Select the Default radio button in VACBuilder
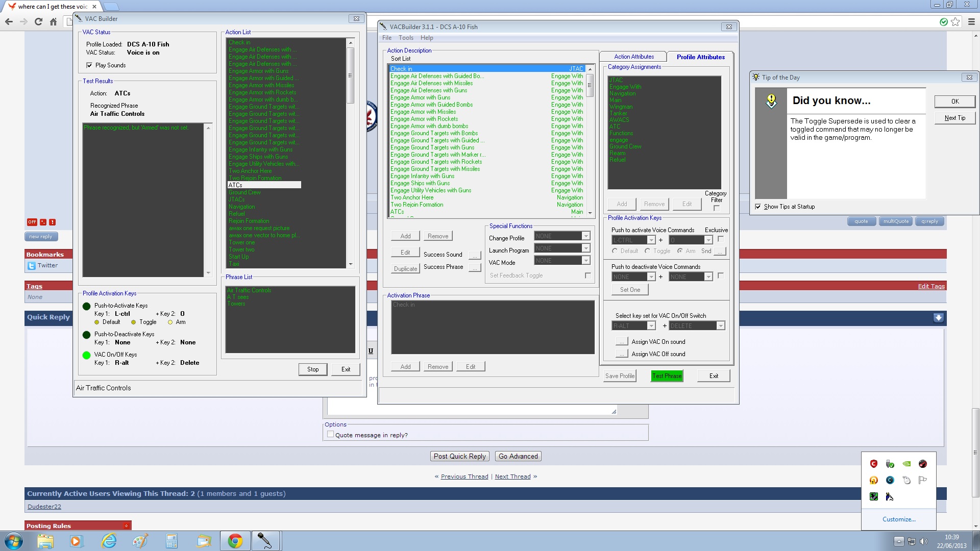Viewport: 980px width, 551px height. coord(615,251)
